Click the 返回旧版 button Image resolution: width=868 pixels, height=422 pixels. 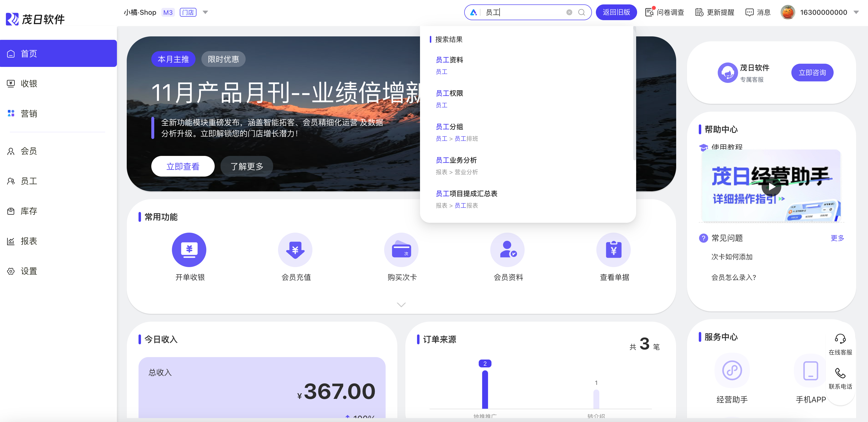[x=616, y=13]
